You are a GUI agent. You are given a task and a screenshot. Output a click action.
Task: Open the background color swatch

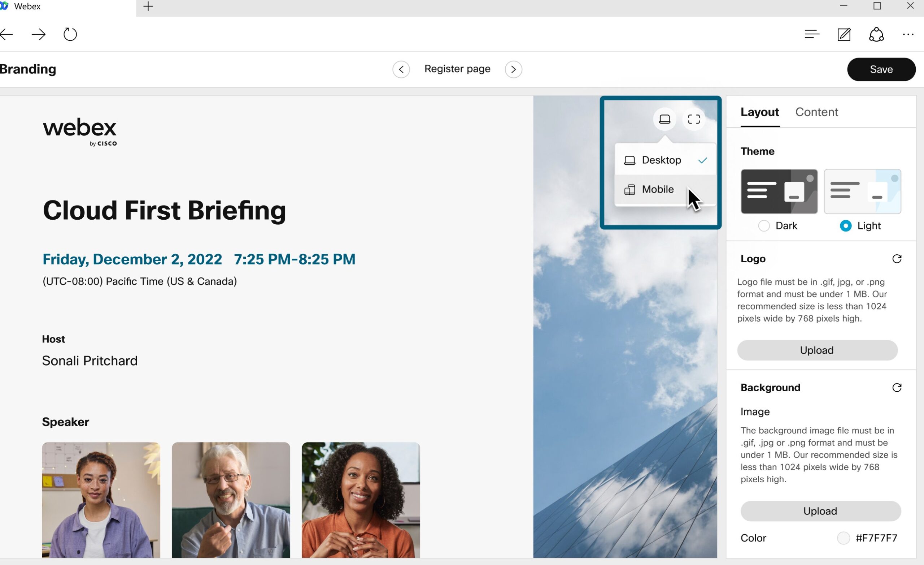844,538
